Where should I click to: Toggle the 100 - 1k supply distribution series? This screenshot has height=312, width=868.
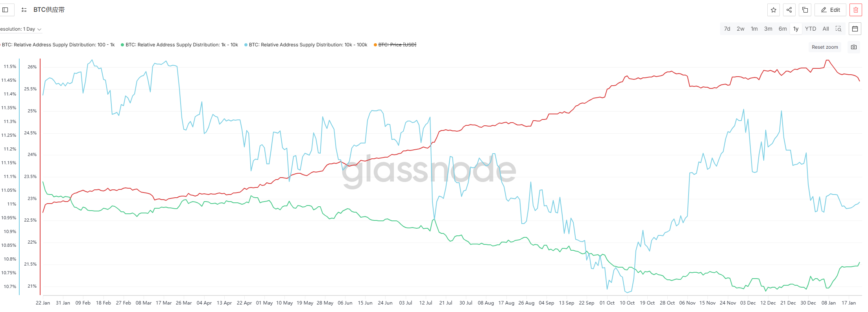pos(58,45)
